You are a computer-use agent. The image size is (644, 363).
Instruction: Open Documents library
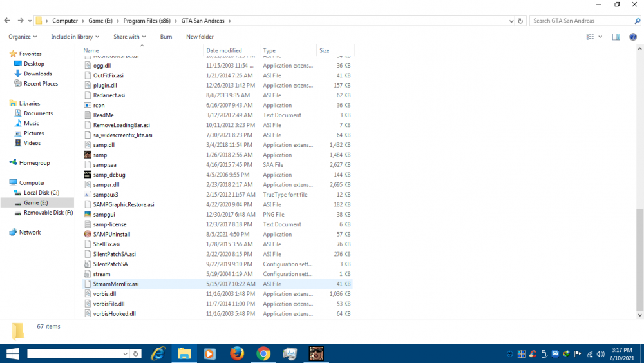38,113
